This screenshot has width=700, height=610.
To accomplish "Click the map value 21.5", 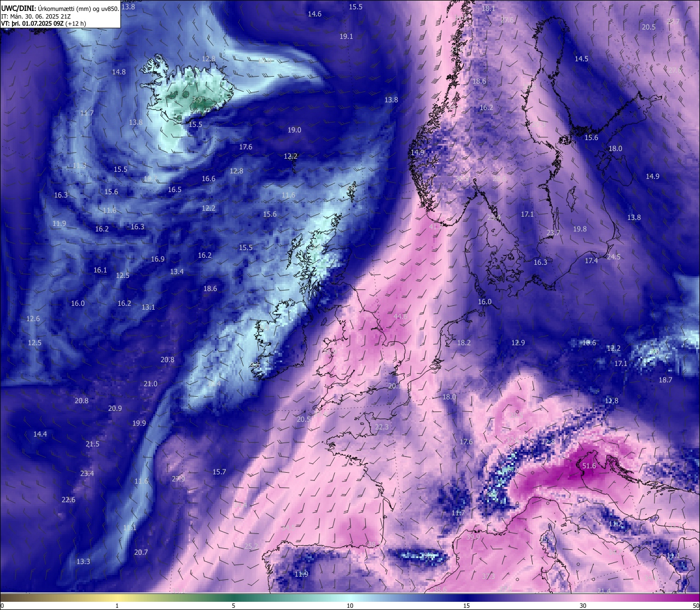I will pyautogui.click(x=92, y=444).
